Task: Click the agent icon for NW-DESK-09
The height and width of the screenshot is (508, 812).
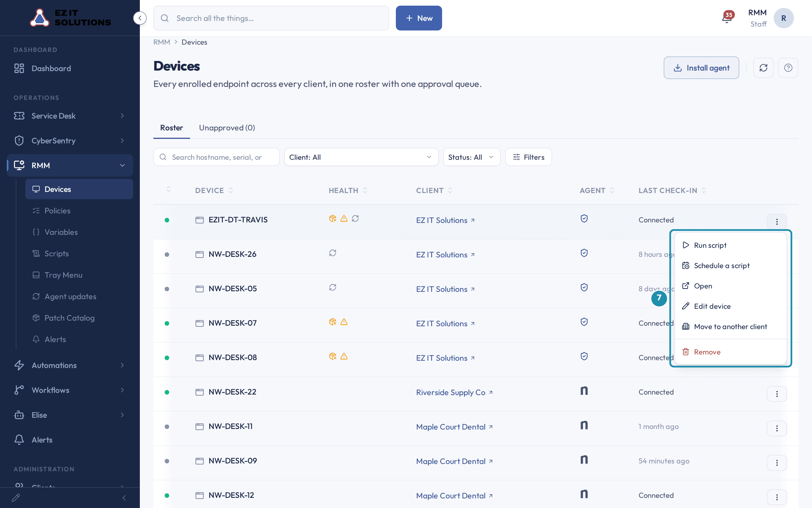Action: pyautogui.click(x=584, y=459)
